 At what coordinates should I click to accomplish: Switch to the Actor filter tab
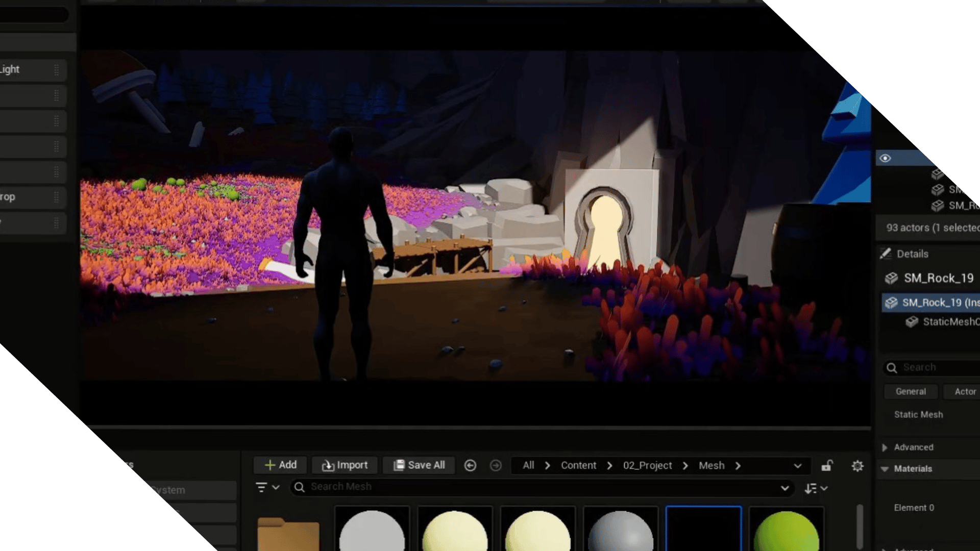click(x=965, y=391)
